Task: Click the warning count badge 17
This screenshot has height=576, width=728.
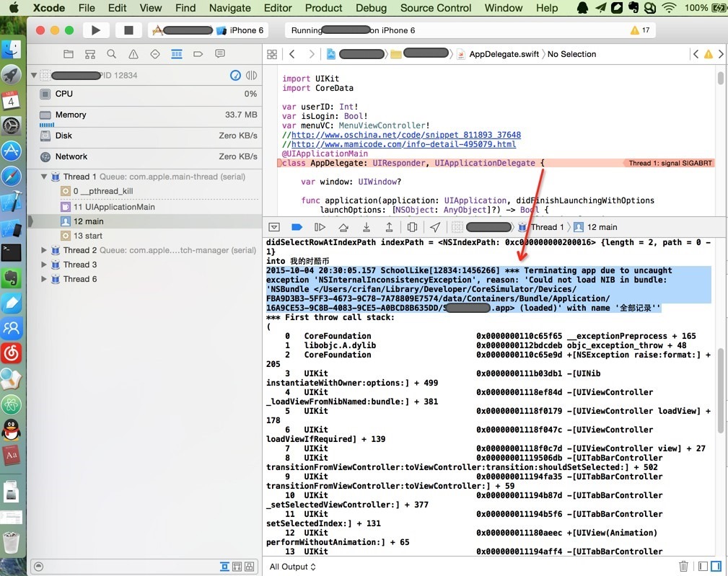Action: click(640, 30)
